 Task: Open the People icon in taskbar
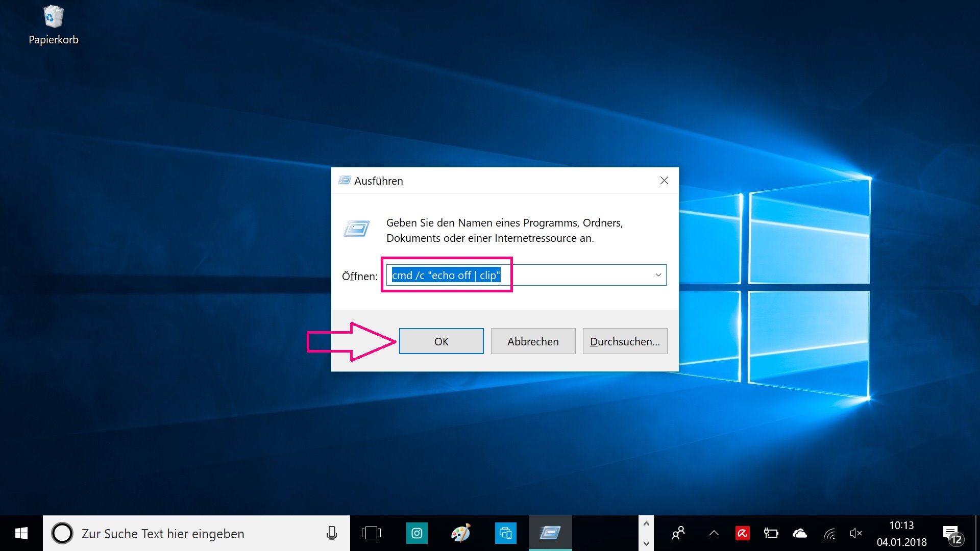coord(678,534)
